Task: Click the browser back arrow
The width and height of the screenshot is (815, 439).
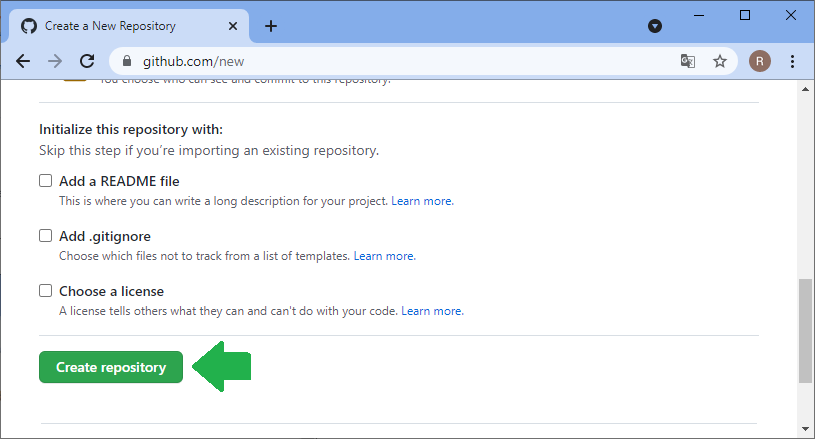Action: click(23, 61)
